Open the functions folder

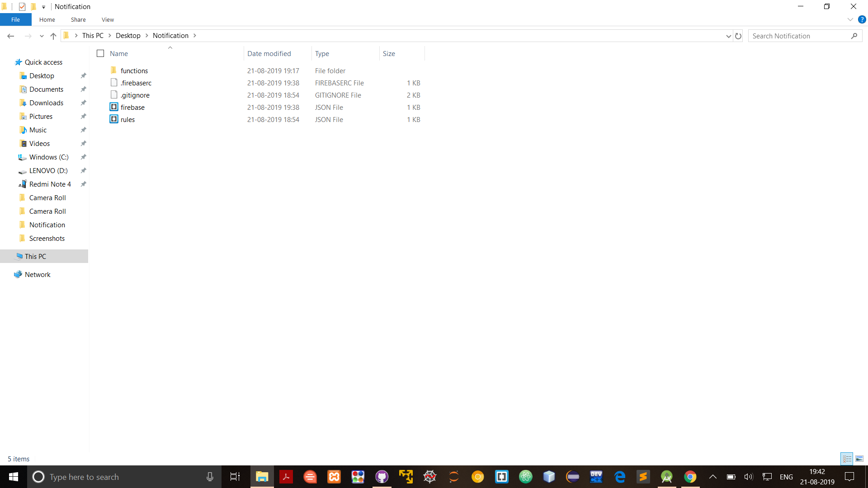click(133, 70)
